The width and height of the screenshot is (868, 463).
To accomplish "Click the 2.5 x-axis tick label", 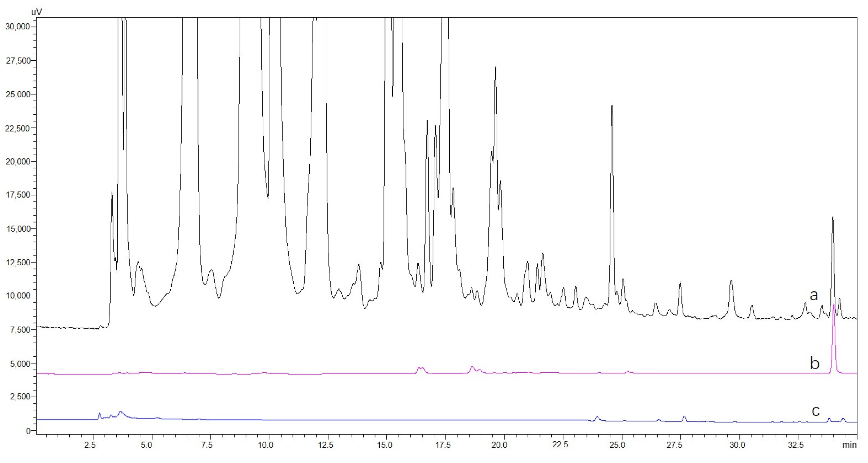I will 89,445.
